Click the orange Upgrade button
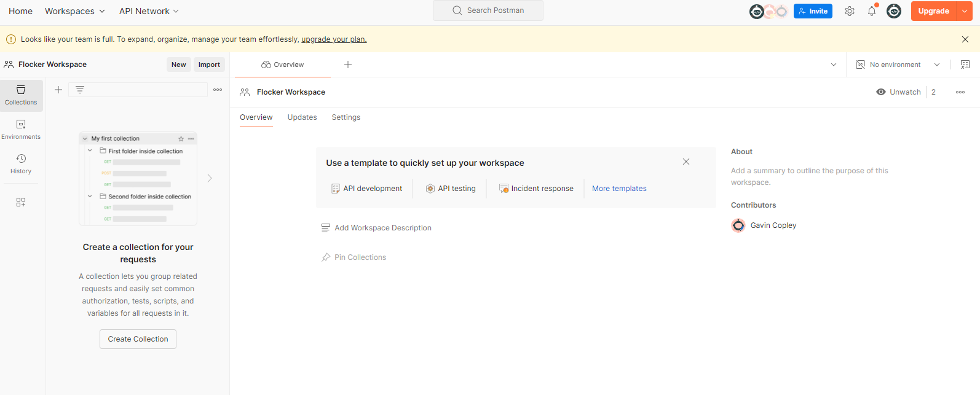The width and height of the screenshot is (980, 395). [934, 11]
